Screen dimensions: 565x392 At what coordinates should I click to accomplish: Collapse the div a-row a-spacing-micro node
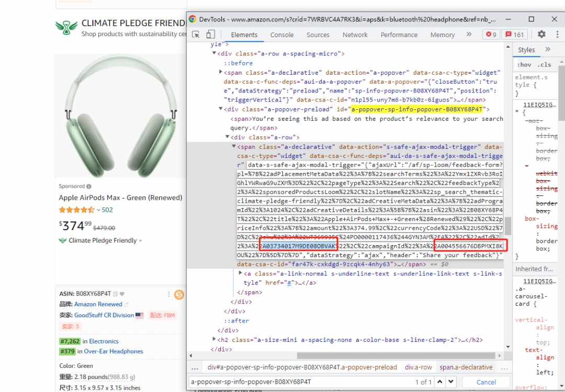pos(214,53)
